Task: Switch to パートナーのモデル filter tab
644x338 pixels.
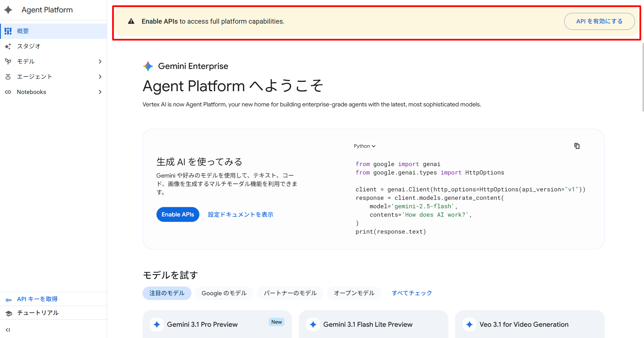Action: pyautogui.click(x=290, y=293)
